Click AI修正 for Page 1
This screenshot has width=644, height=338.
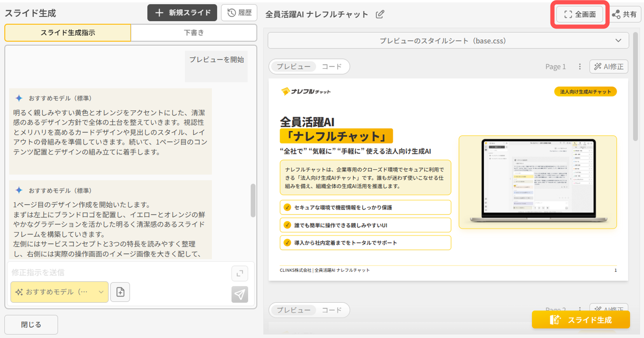[609, 67]
